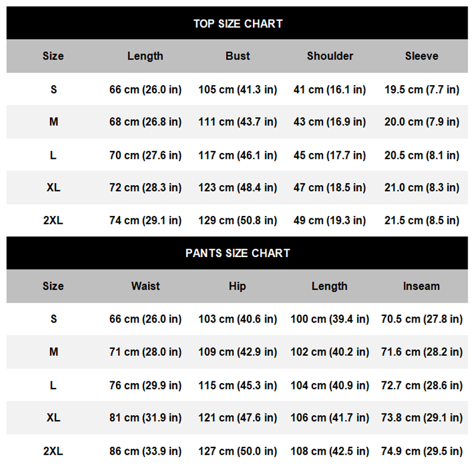Viewport: 476px width, 476px height.
Task: Select the Shoulder column header
Action: pos(330,56)
